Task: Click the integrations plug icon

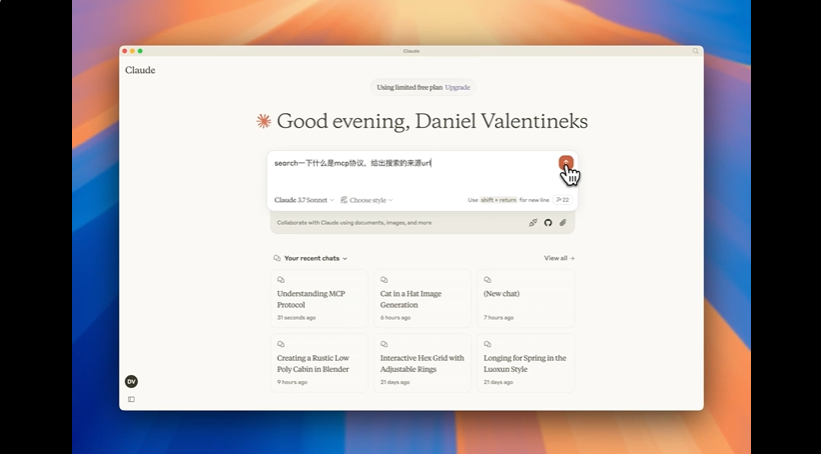Action: point(532,223)
